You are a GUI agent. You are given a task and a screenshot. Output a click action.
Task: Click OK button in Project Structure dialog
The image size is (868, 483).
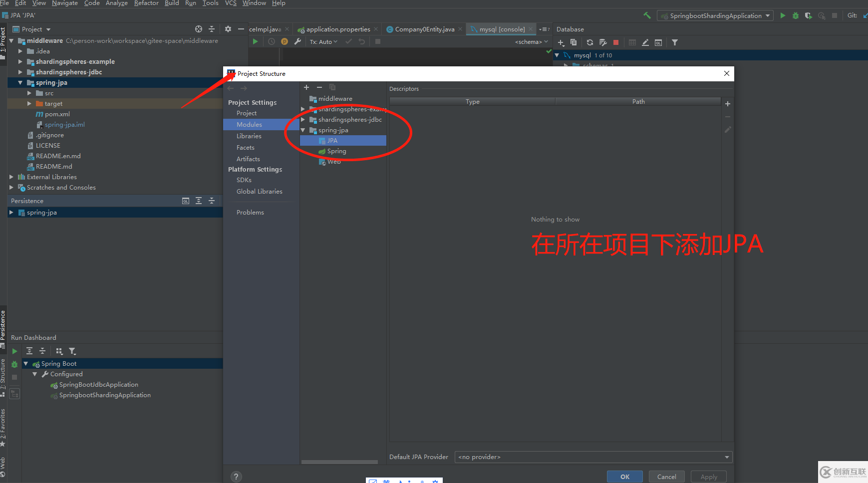(x=625, y=477)
